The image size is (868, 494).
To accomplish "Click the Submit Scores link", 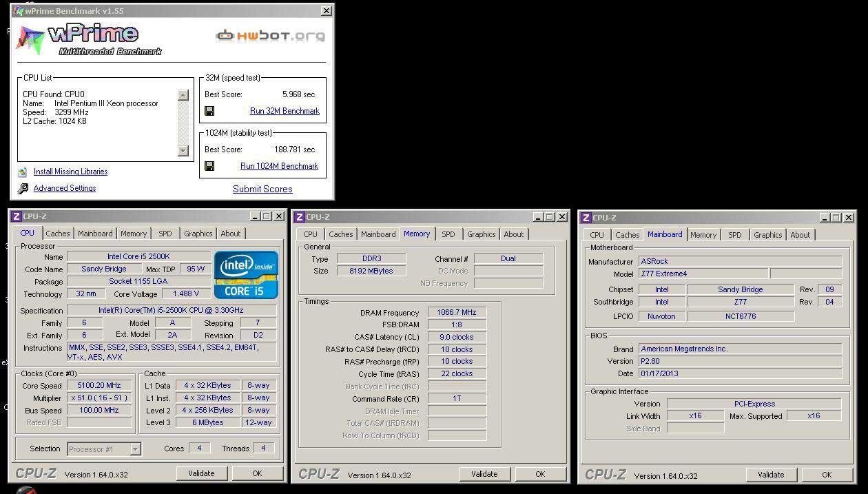I will [262, 189].
